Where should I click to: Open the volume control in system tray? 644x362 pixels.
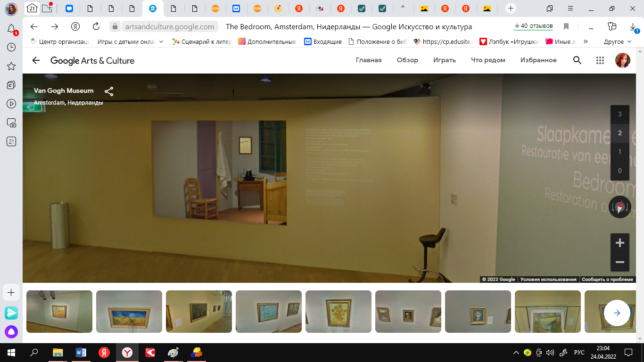(x=550, y=353)
